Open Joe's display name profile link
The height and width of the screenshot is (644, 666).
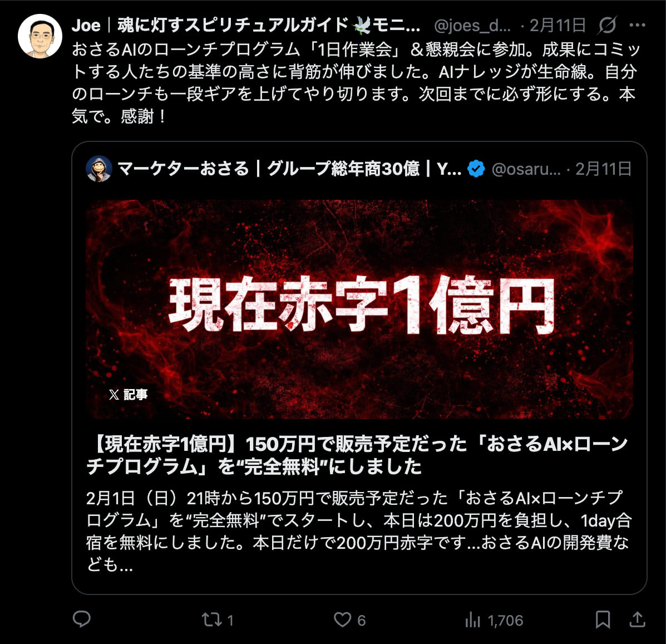click(x=246, y=26)
